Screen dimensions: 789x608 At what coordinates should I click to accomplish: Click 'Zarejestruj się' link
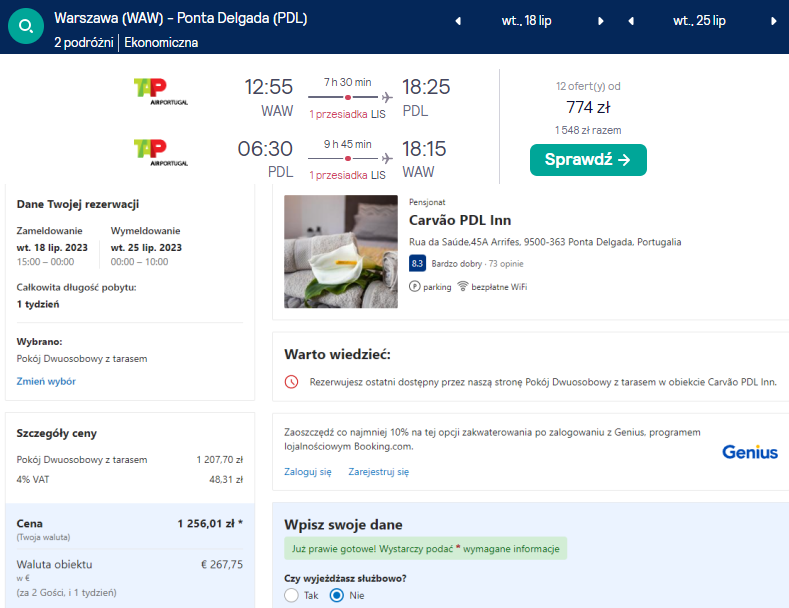378,472
